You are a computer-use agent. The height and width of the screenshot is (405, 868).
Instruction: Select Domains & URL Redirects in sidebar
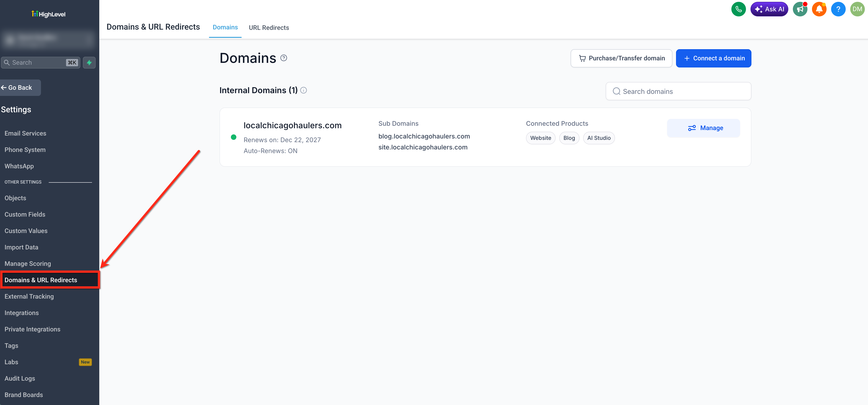(x=50, y=280)
